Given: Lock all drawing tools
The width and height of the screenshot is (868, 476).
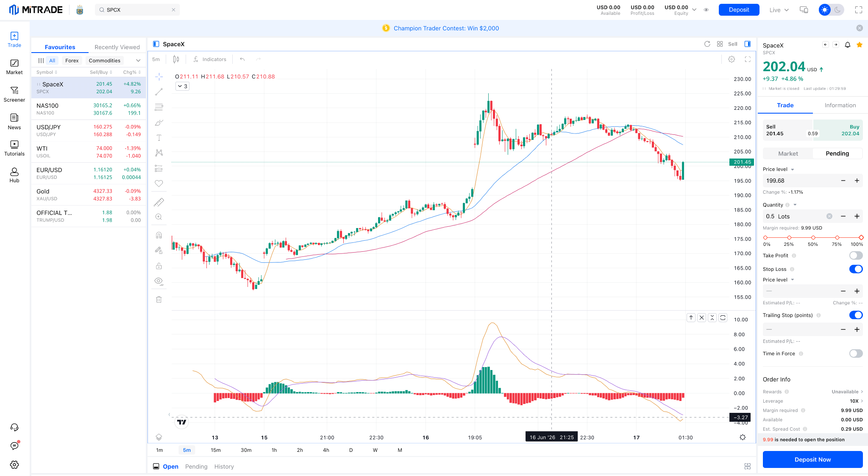Looking at the screenshot, I should tap(159, 266).
